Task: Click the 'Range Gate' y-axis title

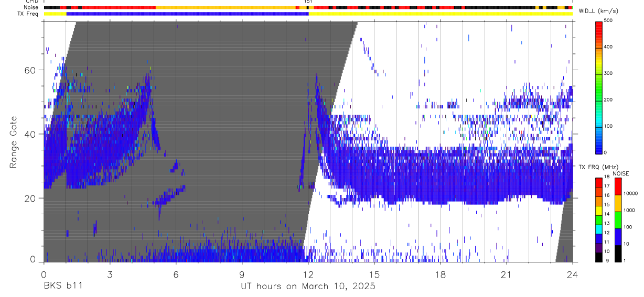Action: tap(13, 142)
